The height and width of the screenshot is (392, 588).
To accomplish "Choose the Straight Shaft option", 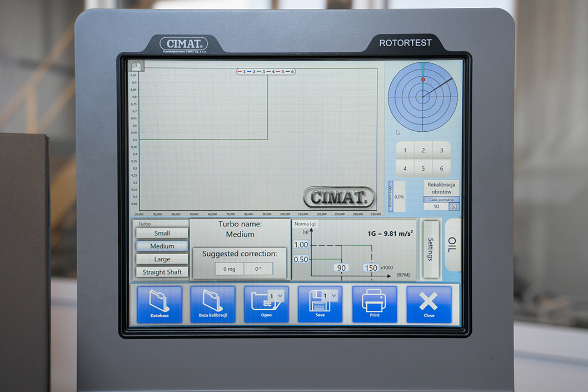I will pyautogui.click(x=162, y=272).
